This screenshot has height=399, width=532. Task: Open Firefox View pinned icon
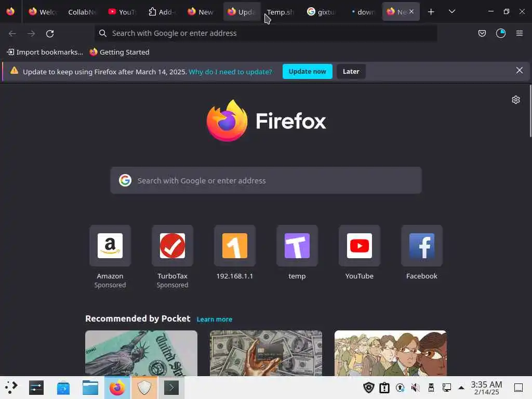[10, 11]
